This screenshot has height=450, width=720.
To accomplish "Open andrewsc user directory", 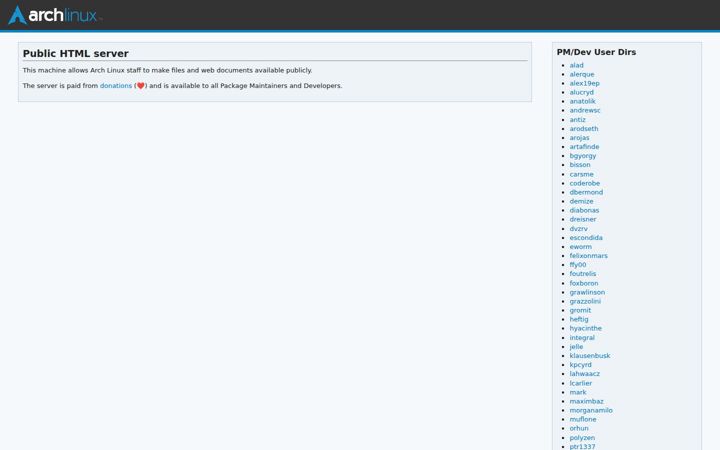I will pos(585,111).
